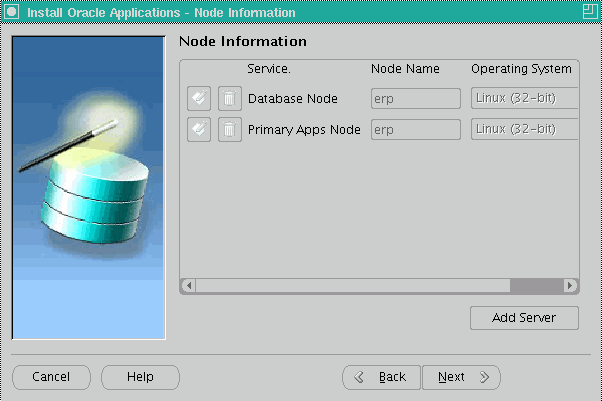The image size is (602, 401).
Task: Click the Service column header
Action: (x=269, y=69)
